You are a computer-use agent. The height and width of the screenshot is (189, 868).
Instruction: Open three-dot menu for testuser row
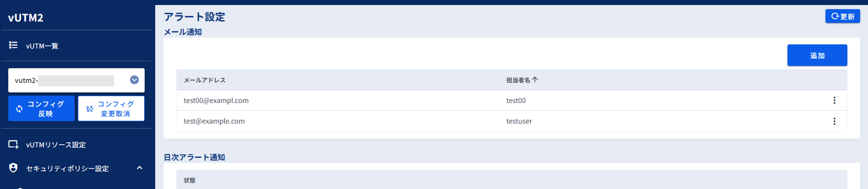coord(834,121)
